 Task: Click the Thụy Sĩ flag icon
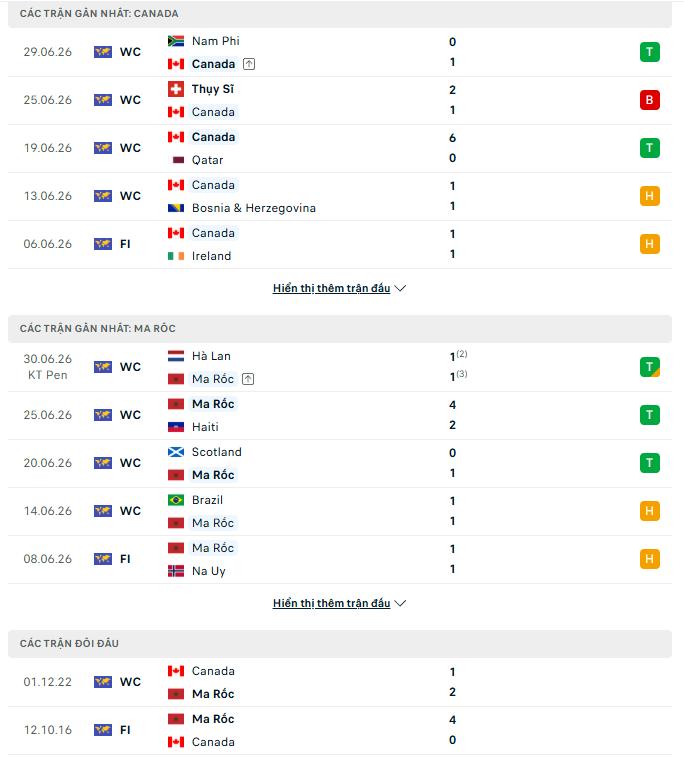tap(176, 89)
